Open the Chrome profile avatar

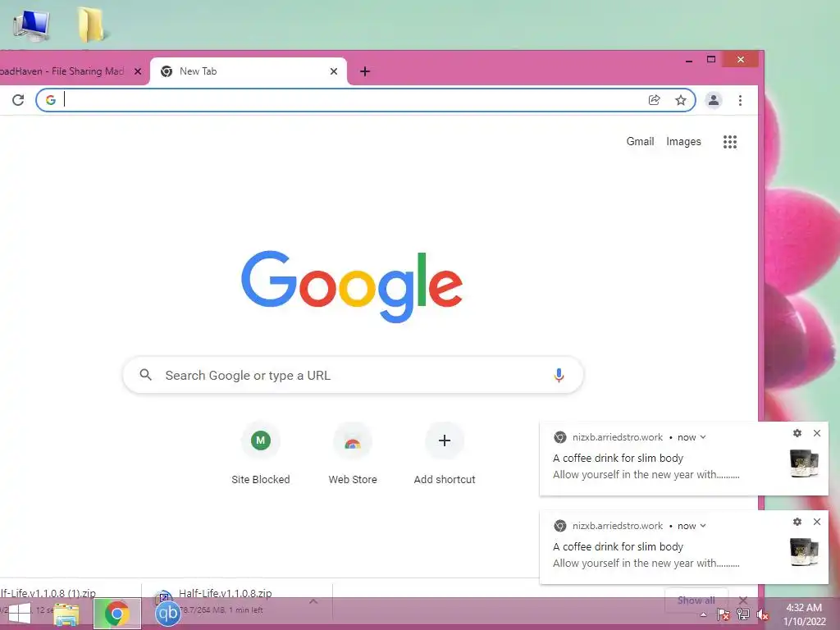(x=714, y=100)
